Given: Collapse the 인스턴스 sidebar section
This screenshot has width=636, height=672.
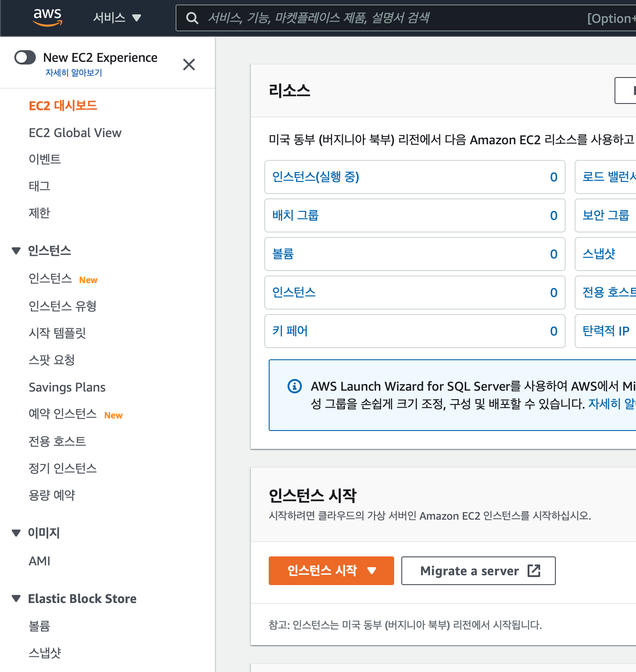Looking at the screenshot, I should coord(16,250).
